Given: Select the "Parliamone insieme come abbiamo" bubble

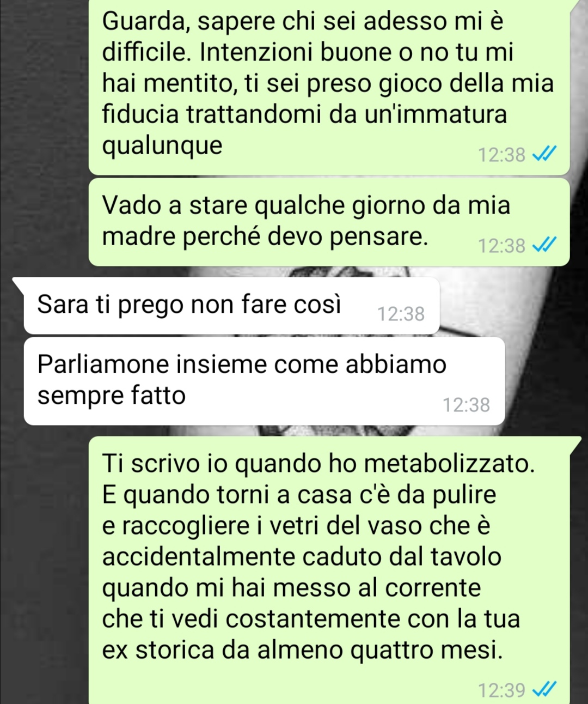Looking at the screenshot, I should click(x=264, y=381).
